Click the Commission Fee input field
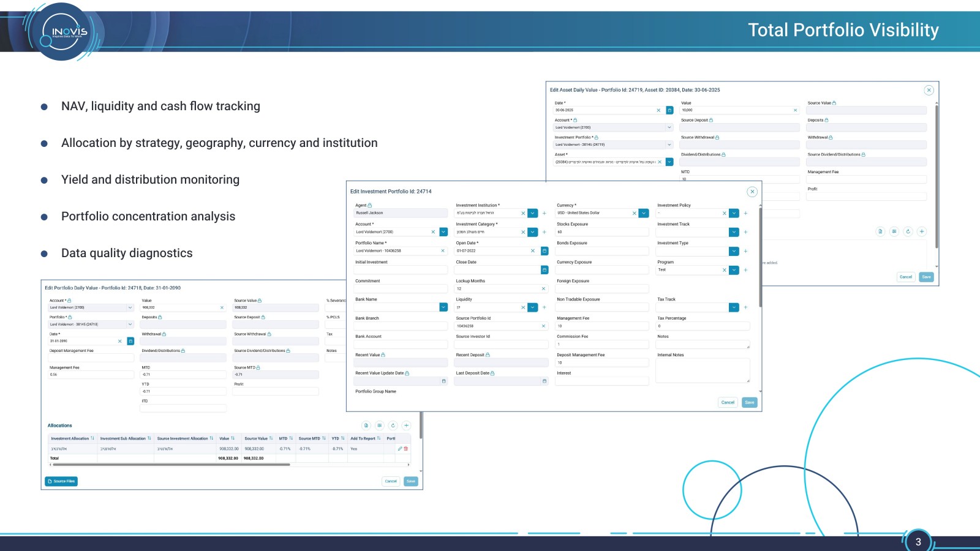The width and height of the screenshot is (980, 551). click(x=602, y=344)
